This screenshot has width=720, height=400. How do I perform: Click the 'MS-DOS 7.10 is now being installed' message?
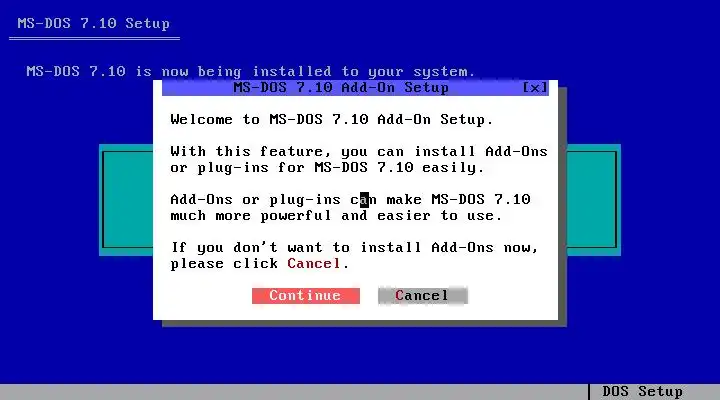coord(251,72)
